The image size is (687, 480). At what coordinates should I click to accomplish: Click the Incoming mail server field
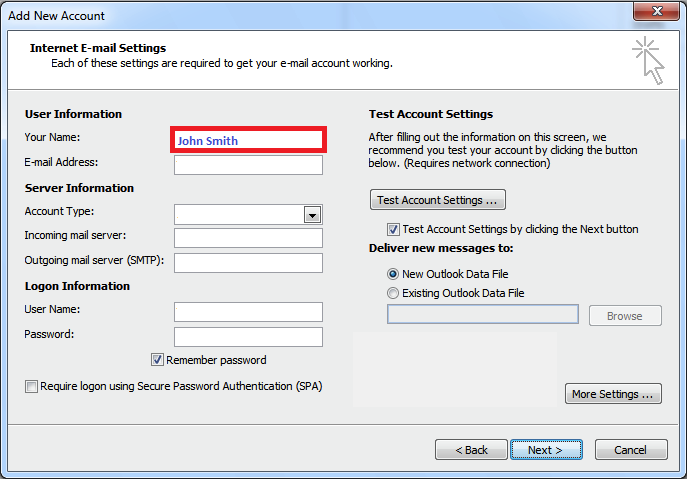[248, 238]
